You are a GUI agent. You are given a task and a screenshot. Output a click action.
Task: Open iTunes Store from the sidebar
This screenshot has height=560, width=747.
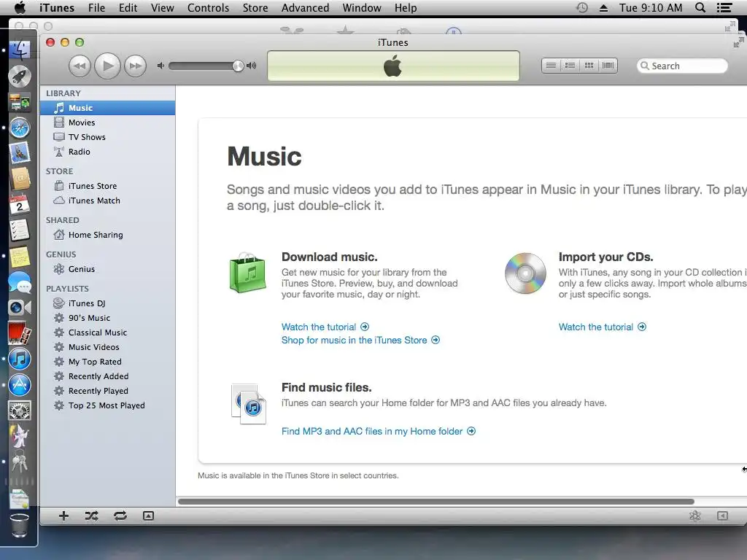pos(108,186)
